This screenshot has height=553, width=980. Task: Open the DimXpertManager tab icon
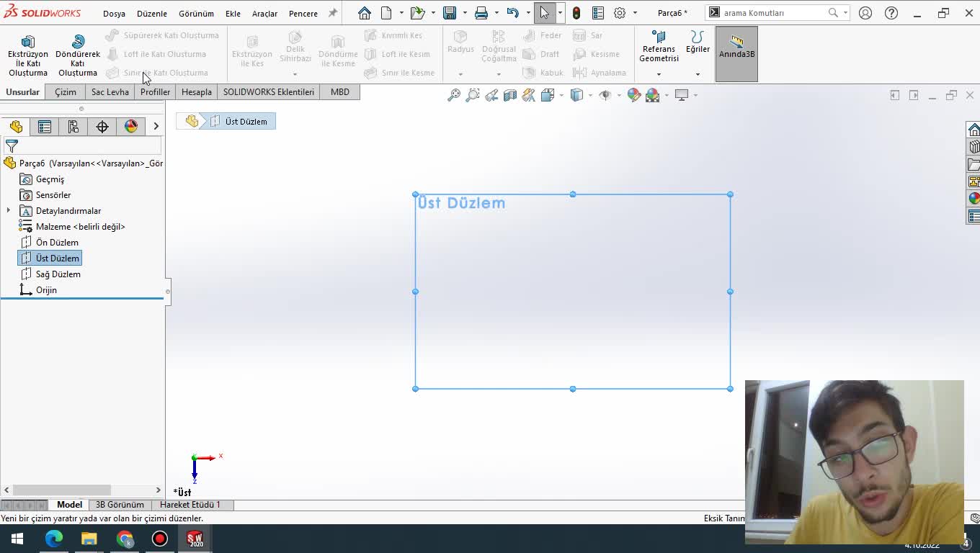tap(102, 127)
